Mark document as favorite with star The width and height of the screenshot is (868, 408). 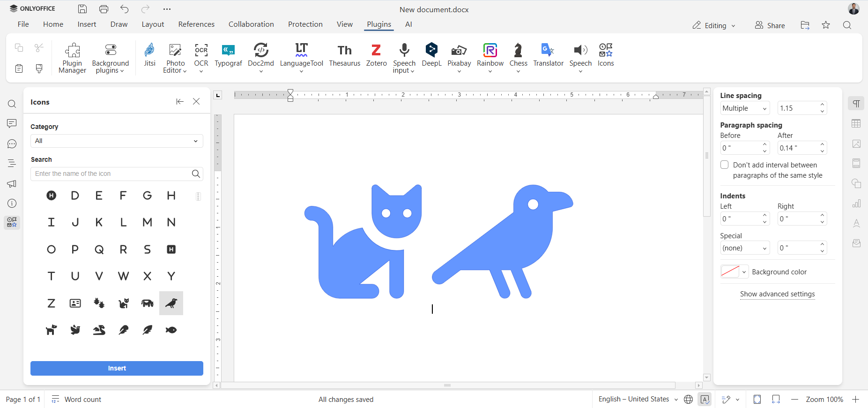click(x=826, y=25)
